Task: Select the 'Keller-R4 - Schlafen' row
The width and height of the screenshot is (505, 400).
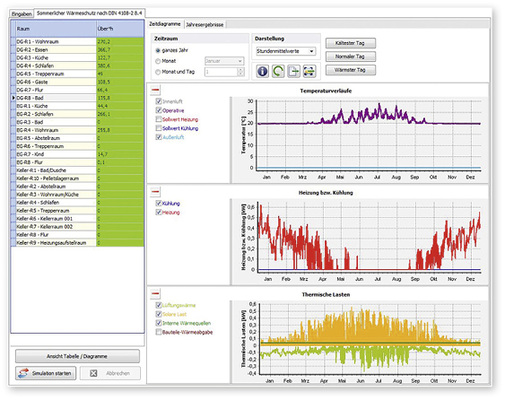Action: [x=77, y=202]
